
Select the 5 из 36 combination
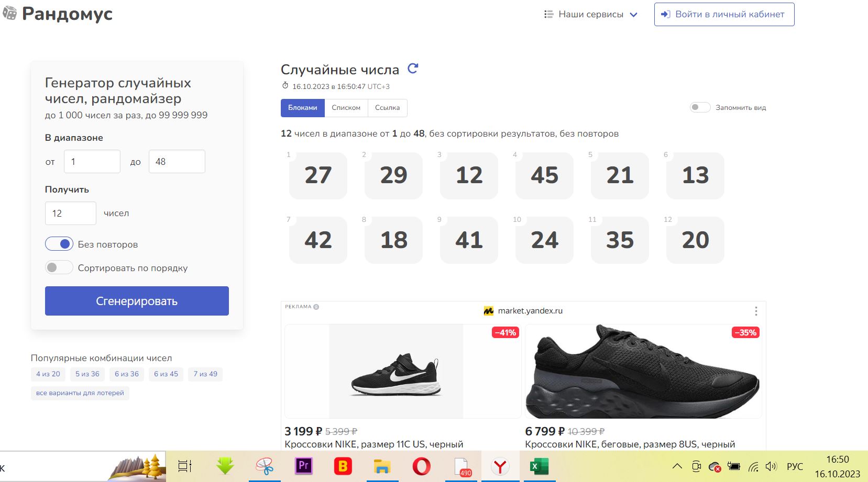point(87,374)
